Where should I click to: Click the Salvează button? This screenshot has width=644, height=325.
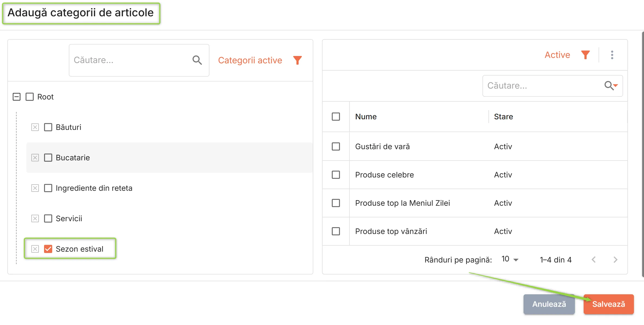[x=609, y=304]
